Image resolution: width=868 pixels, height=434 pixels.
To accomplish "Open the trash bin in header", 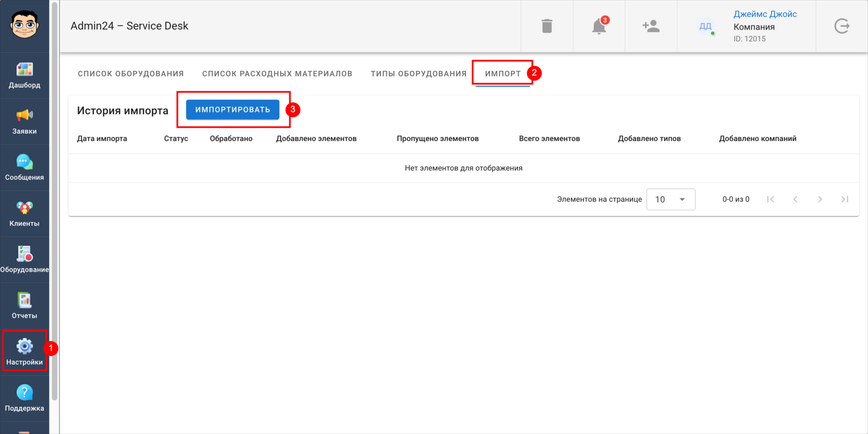I will pyautogui.click(x=547, y=26).
